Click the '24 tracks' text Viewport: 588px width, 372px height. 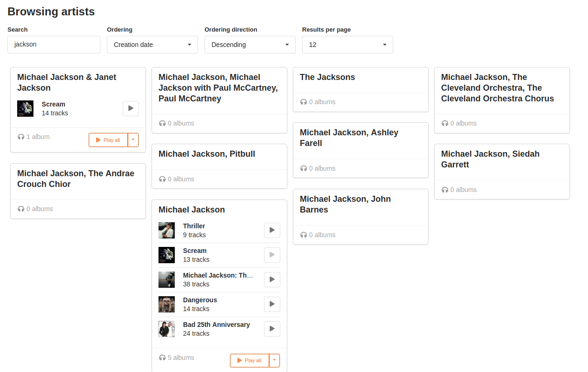point(196,333)
